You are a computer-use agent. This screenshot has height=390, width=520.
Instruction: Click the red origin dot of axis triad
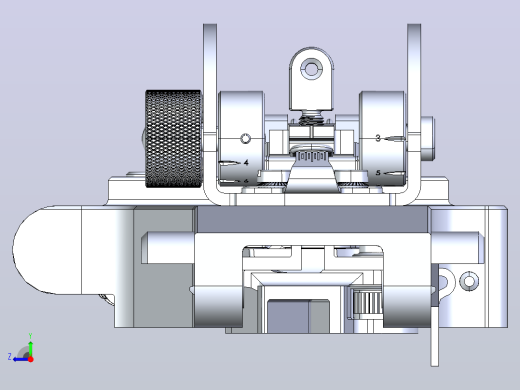tap(31, 359)
